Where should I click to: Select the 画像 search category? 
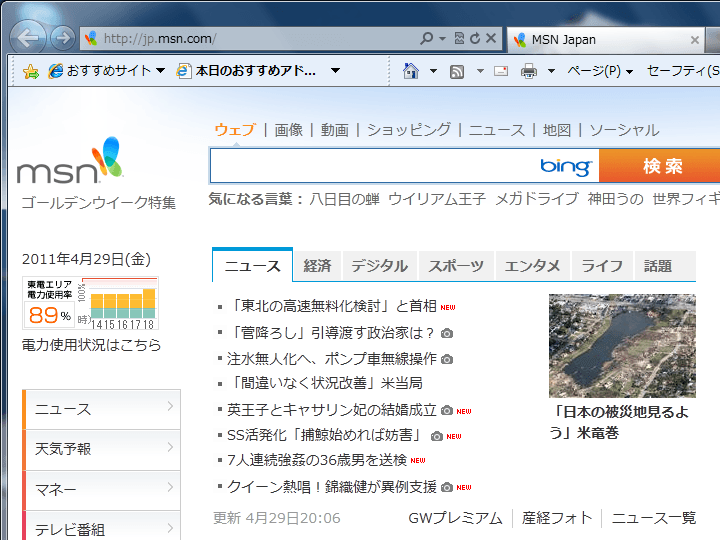288,130
